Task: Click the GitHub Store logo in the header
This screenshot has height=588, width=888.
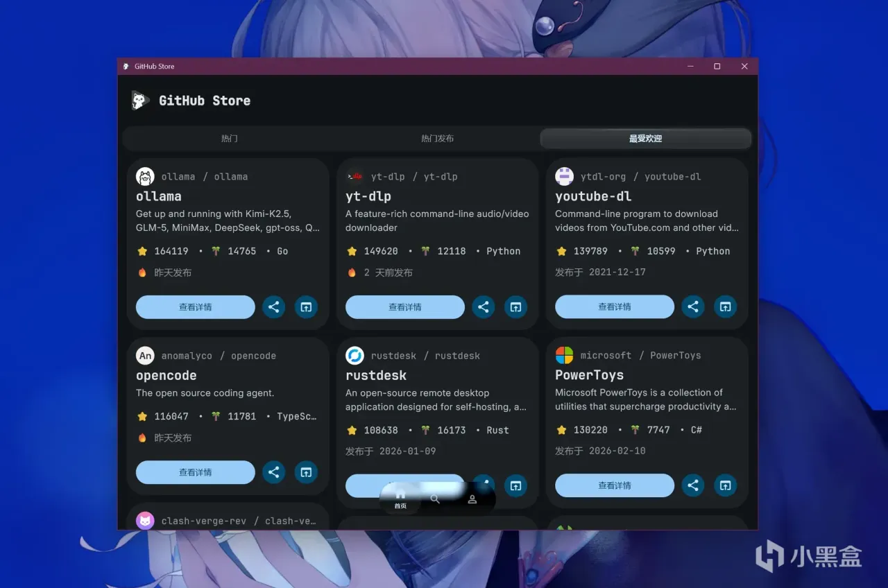Action: 140,101
